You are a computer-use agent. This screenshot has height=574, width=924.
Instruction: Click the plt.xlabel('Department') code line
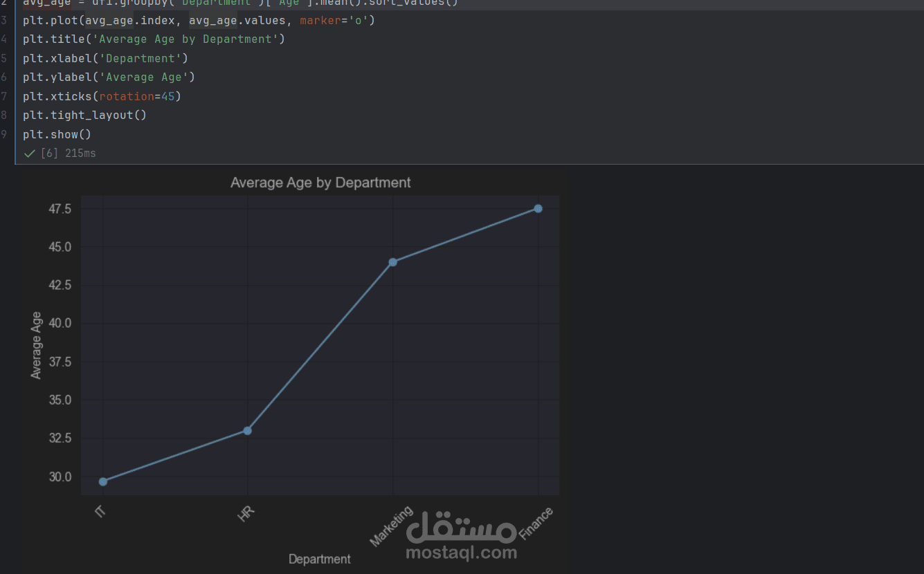(x=105, y=58)
